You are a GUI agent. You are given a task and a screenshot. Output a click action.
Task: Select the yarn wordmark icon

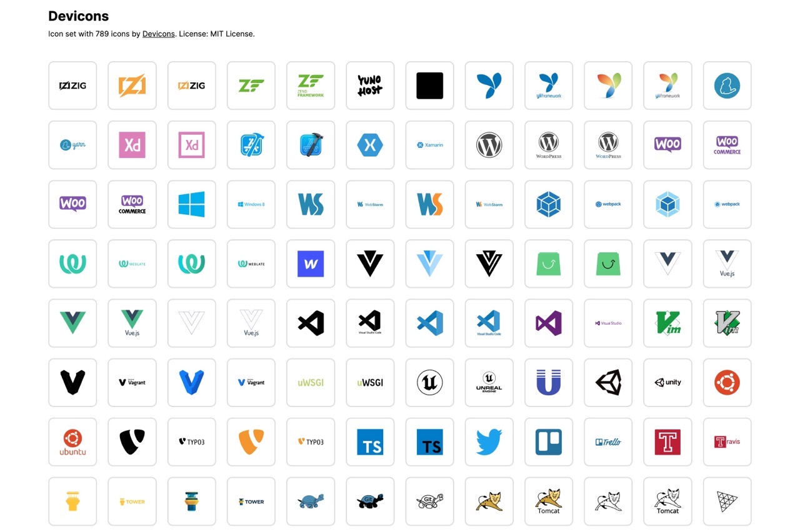(72, 145)
